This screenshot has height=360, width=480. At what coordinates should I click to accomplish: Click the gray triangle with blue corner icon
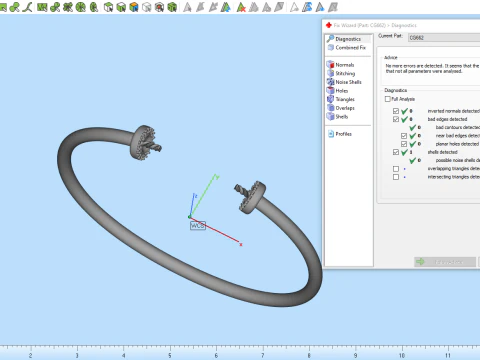(320, 7)
